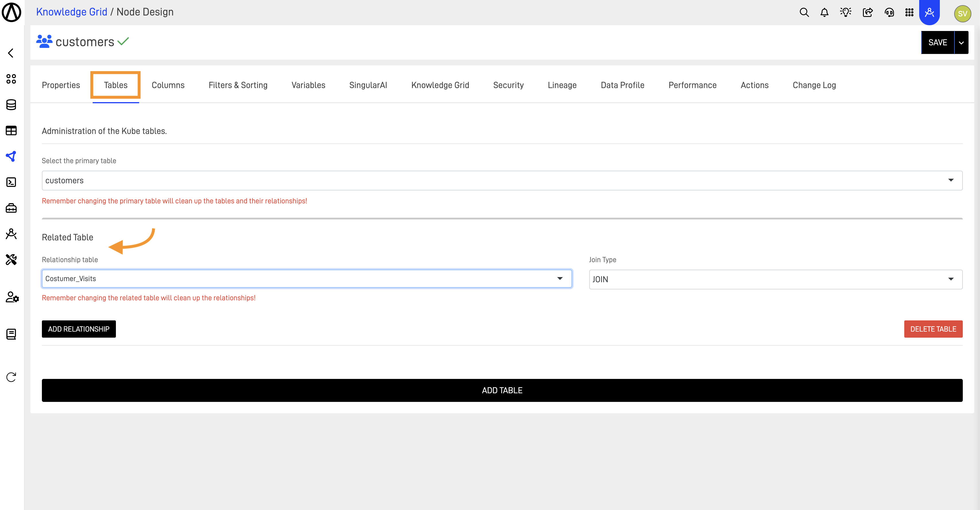Viewport: 980px width, 510px height.
Task: Click 'Administration of the Kube tables.' text
Action: (104, 131)
